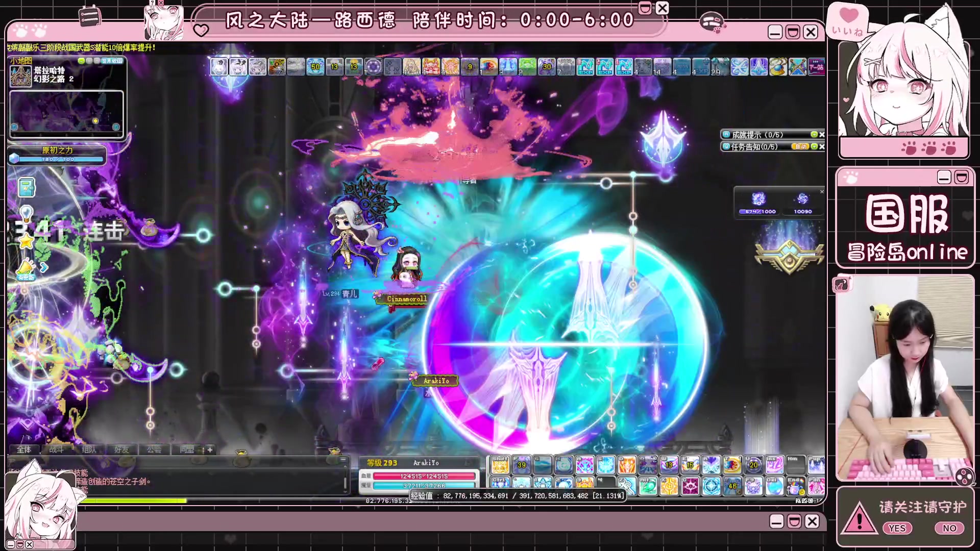Toggle the green minimap size button

81,61
